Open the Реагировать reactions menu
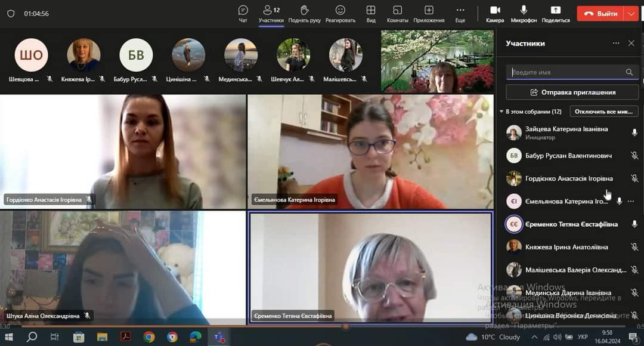 pyautogui.click(x=340, y=14)
